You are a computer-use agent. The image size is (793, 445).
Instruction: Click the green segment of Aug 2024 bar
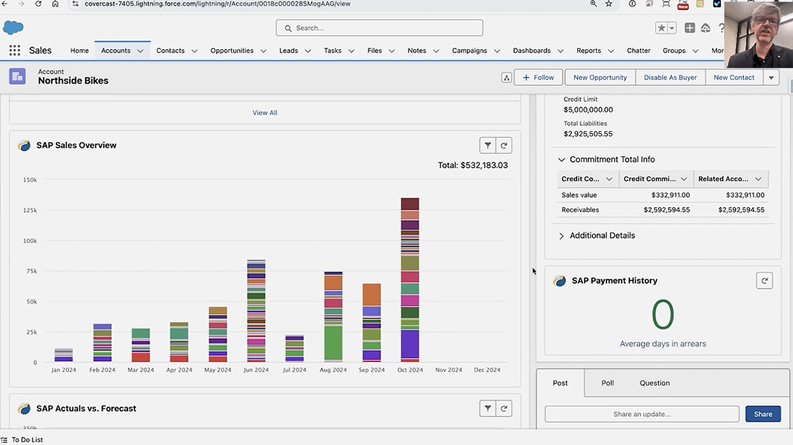333,343
